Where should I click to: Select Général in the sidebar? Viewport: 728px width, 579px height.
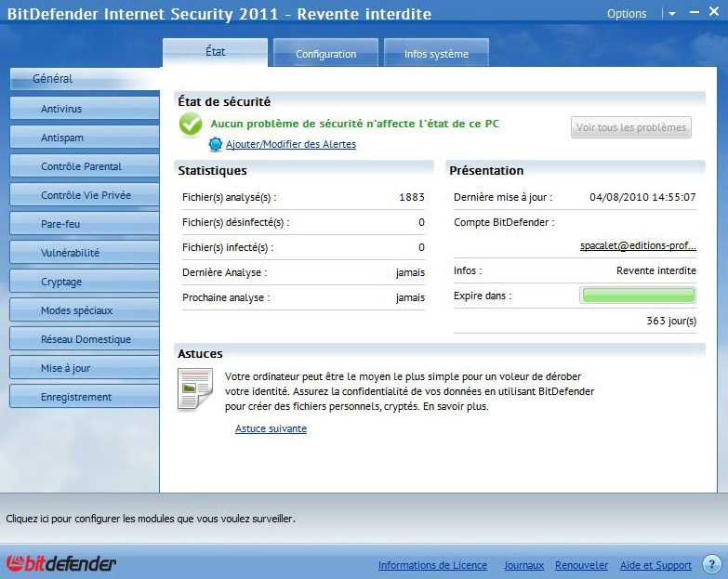(85, 79)
